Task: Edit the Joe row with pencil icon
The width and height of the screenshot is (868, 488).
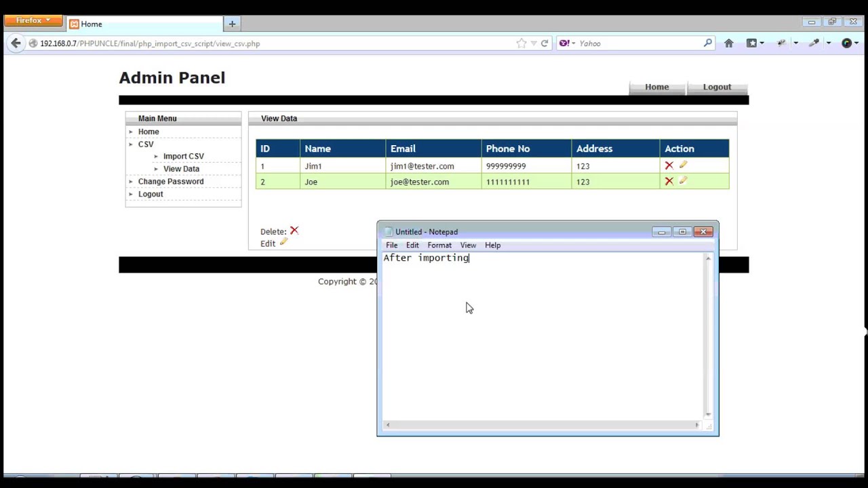Action: click(x=683, y=180)
